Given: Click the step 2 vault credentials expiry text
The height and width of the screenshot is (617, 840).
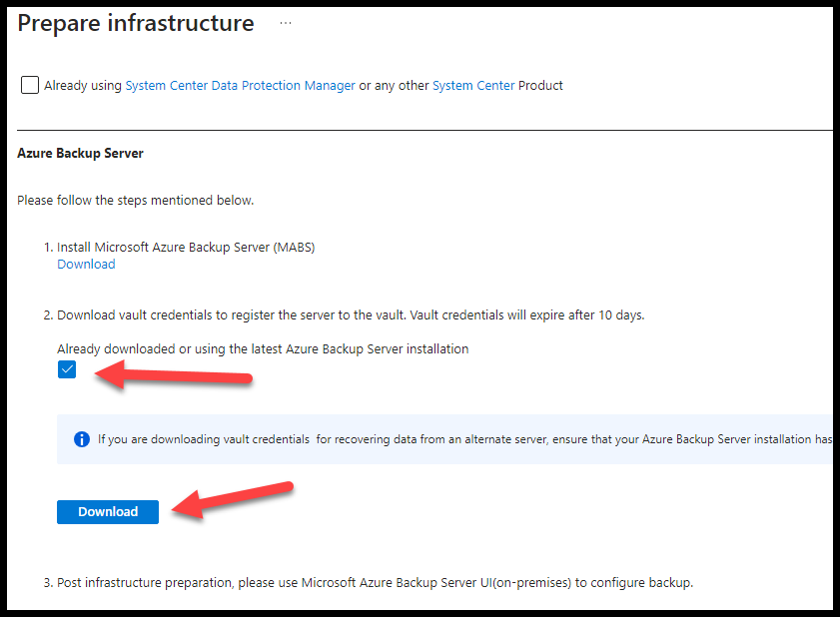Looking at the screenshot, I should (351, 315).
